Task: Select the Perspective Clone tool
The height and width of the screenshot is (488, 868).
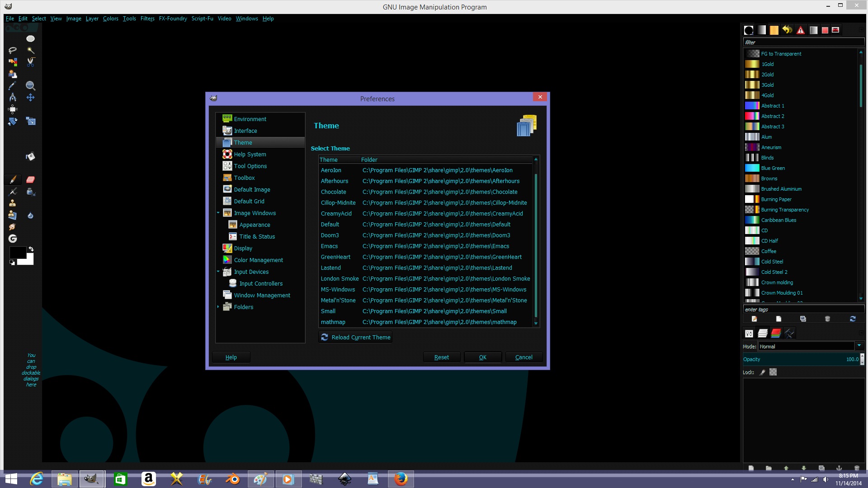Action: (x=13, y=216)
